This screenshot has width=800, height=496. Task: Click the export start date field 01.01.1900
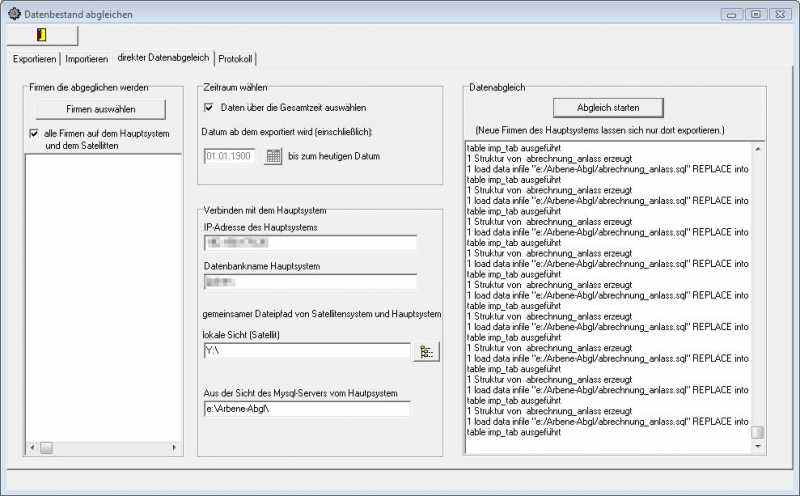point(229,157)
